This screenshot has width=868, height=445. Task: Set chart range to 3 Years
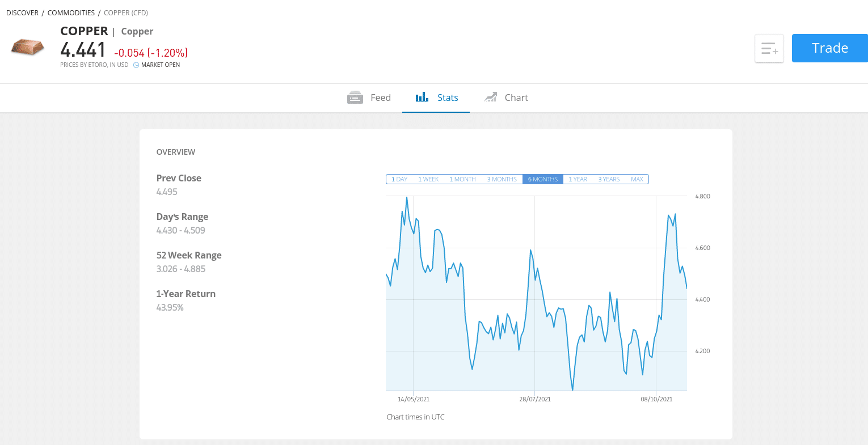609,179
